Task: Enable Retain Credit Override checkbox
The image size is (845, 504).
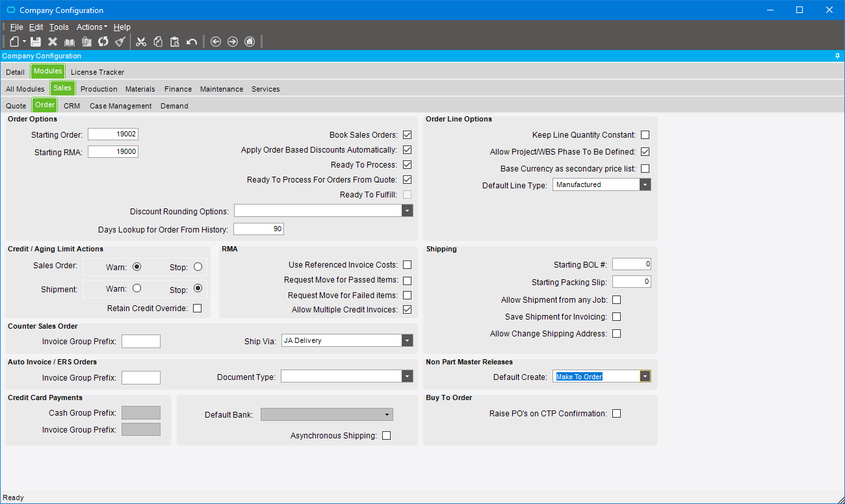Action: 198,309
